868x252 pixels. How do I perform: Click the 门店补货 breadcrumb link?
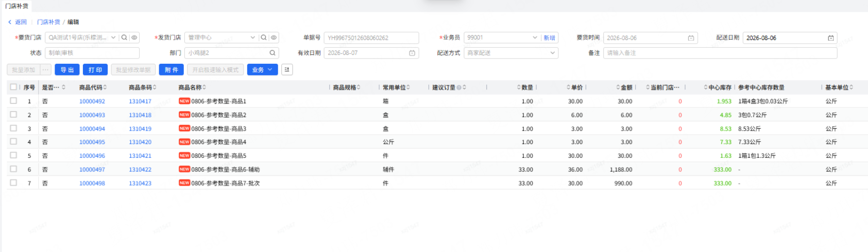click(x=48, y=22)
